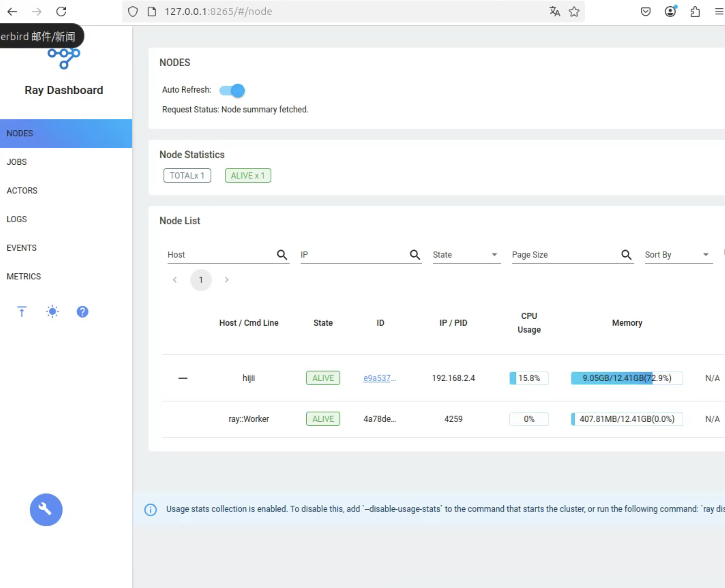Click the 407.81MB/12.41GB memory bar
Image resolution: width=725 pixels, height=588 pixels.
pos(627,419)
